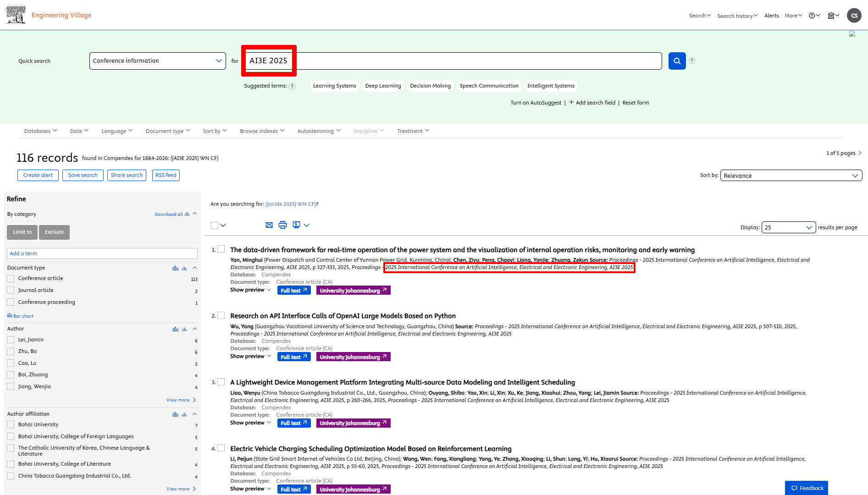This screenshot has width=868, height=495.
Task: Check the Bohai University affiliation filter
Action: pyautogui.click(x=11, y=425)
